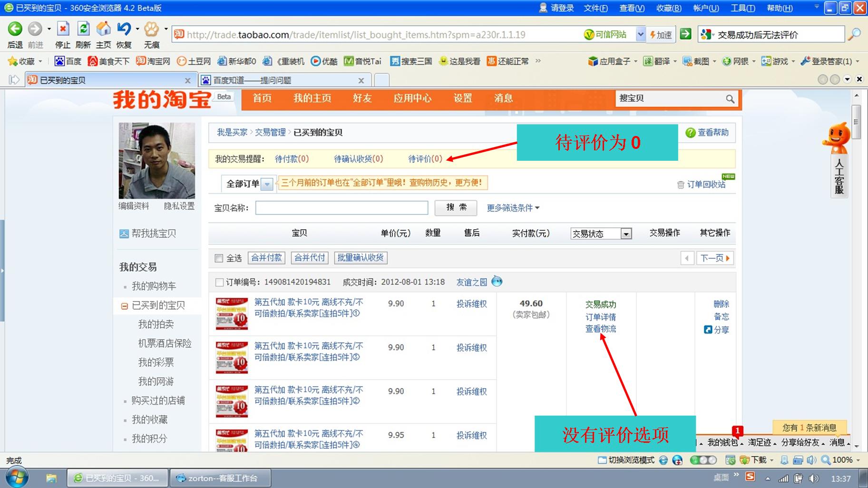The width and height of the screenshot is (868, 488).
Task: Check the box for order 149081420194831
Action: [219, 283]
